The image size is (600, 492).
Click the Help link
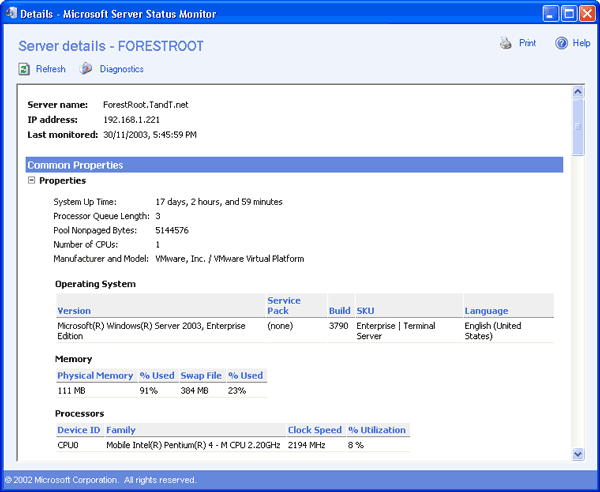point(581,43)
